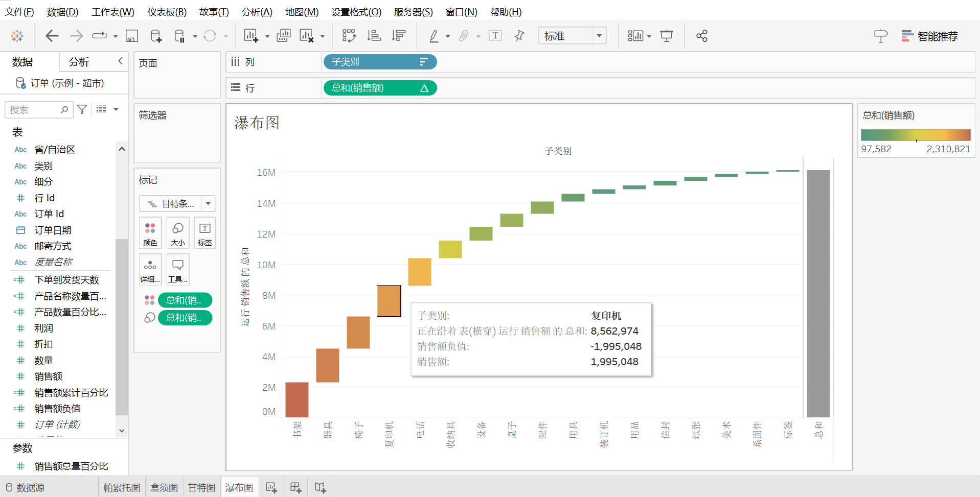Click the data pane scrollbar down arrow

click(122, 431)
